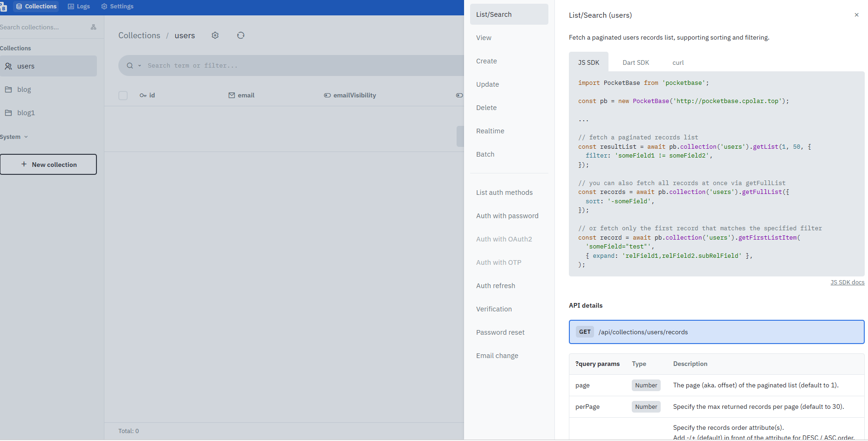Click the blog collection folder icon
This screenshot has width=868, height=441.
click(8, 90)
